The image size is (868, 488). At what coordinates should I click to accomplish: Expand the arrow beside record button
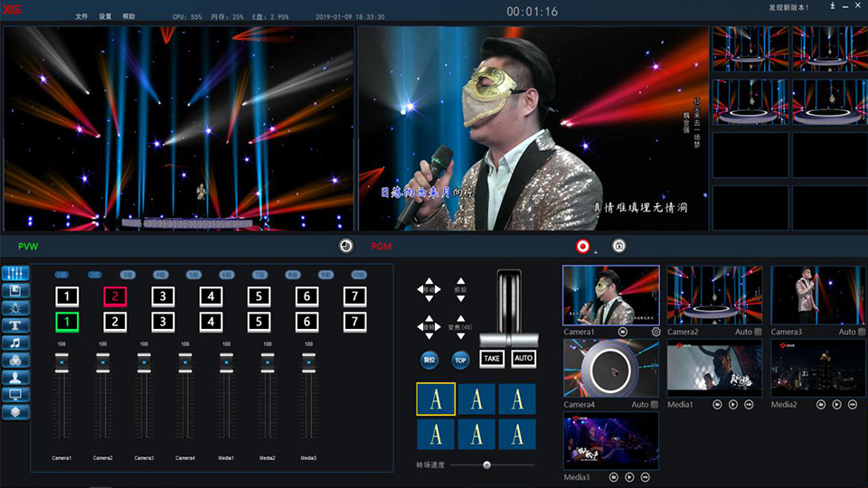click(595, 251)
